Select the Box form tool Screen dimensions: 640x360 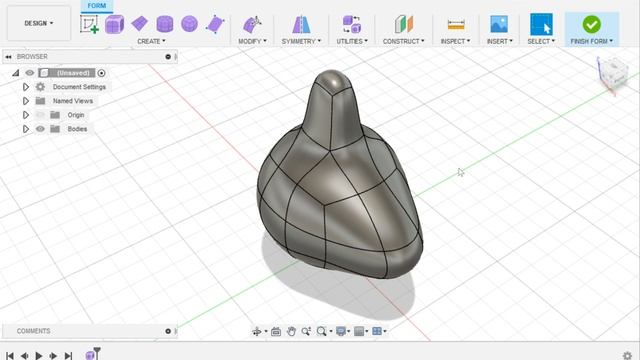coord(114,24)
